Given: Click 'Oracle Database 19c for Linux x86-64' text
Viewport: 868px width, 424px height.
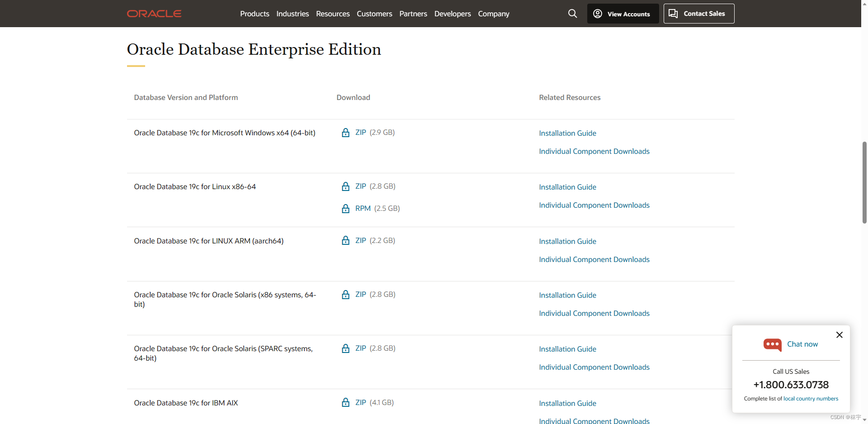Looking at the screenshot, I should (195, 186).
